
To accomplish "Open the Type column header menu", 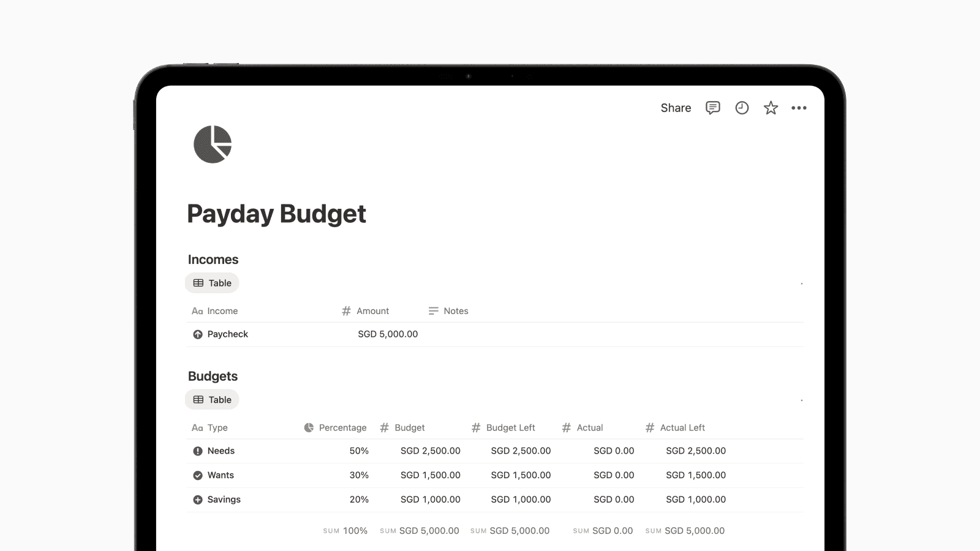I will coord(209,427).
